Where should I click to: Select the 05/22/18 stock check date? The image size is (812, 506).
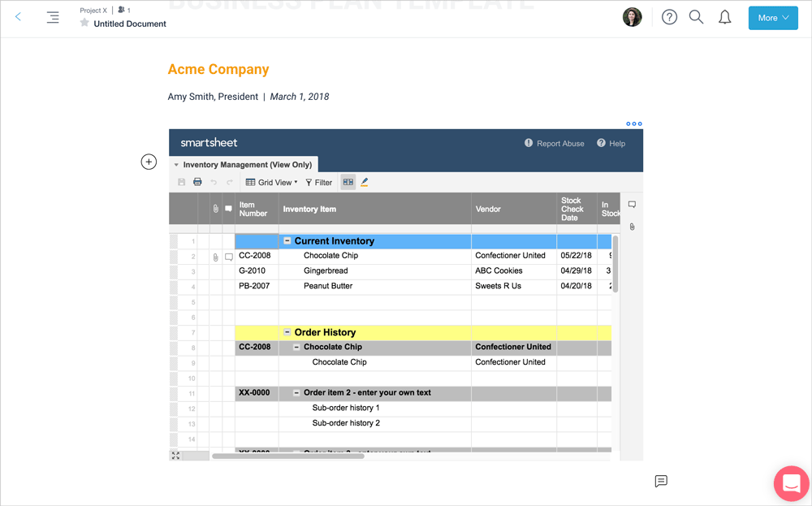pos(577,255)
